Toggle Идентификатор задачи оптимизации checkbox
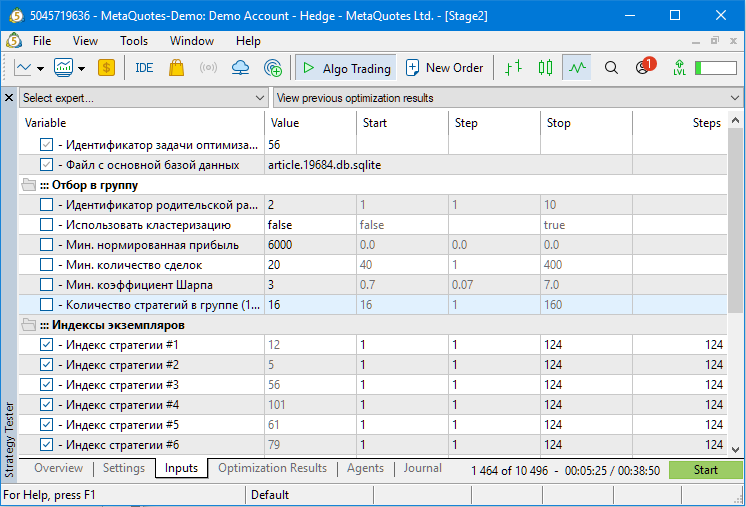Viewport: 746px width, 507px height. point(46,145)
